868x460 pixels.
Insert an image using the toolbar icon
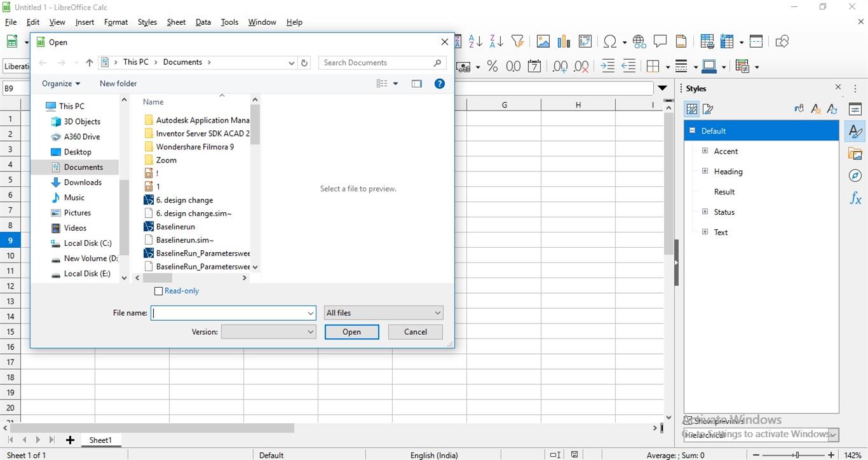(543, 41)
